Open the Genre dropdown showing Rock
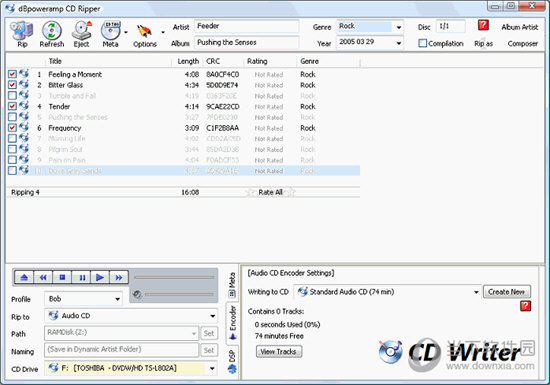The height and width of the screenshot is (385, 550). (x=399, y=27)
